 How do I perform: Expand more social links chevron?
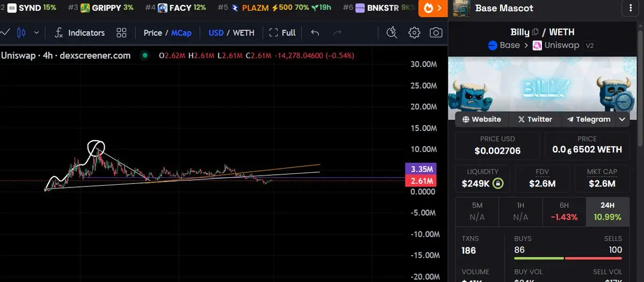click(x=623, y=119)
